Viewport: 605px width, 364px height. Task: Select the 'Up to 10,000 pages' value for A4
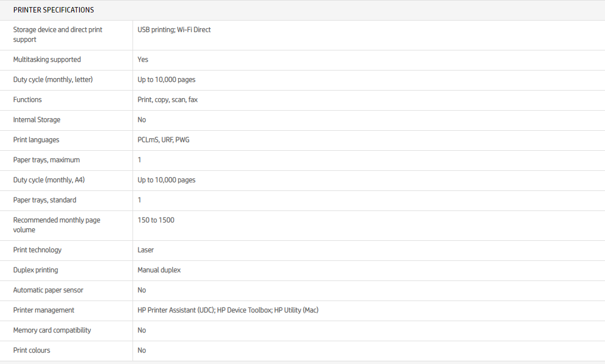pos(166,180)
